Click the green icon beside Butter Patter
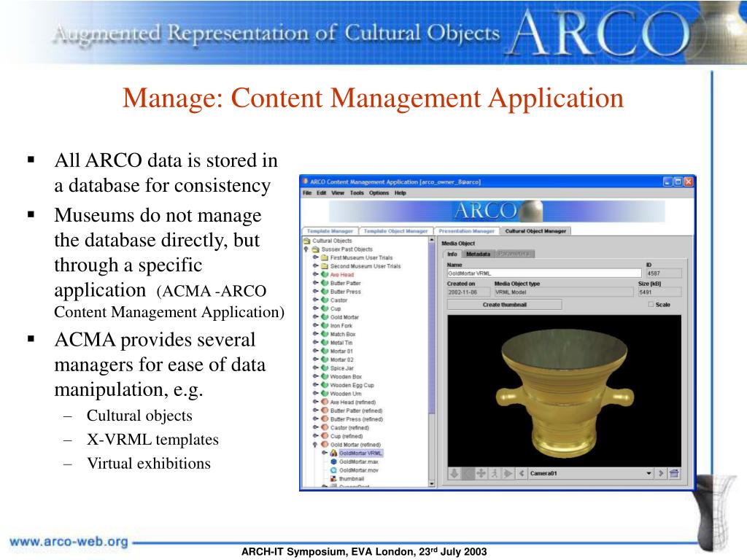Screen dimensions: 747x560 coord(325,284)
